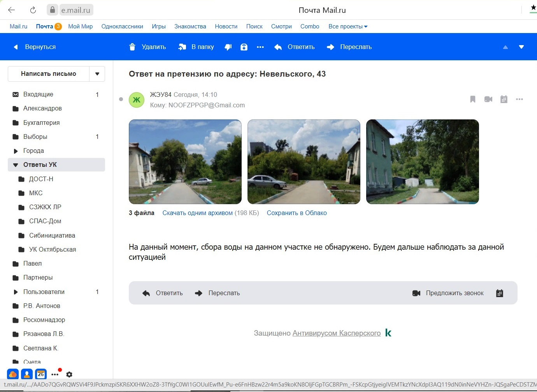
Task: Click the reply arrow icon in toolbar
Action: (x=278, y=47)
